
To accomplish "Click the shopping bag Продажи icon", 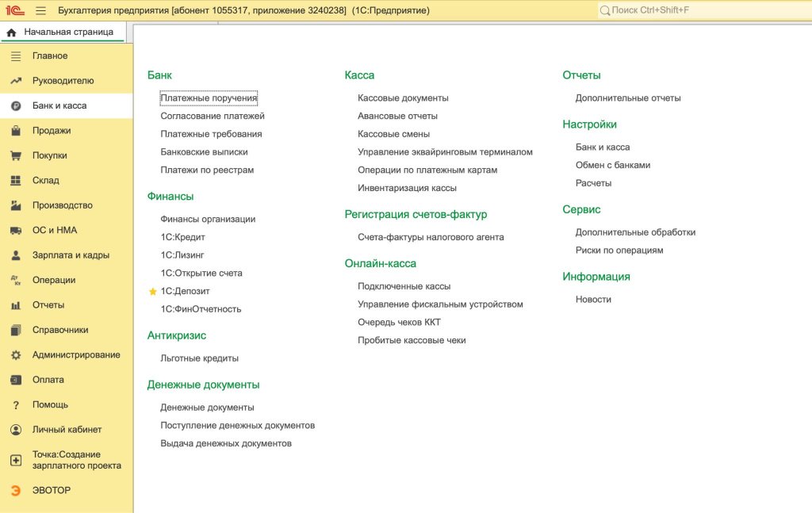I will 16,131.
